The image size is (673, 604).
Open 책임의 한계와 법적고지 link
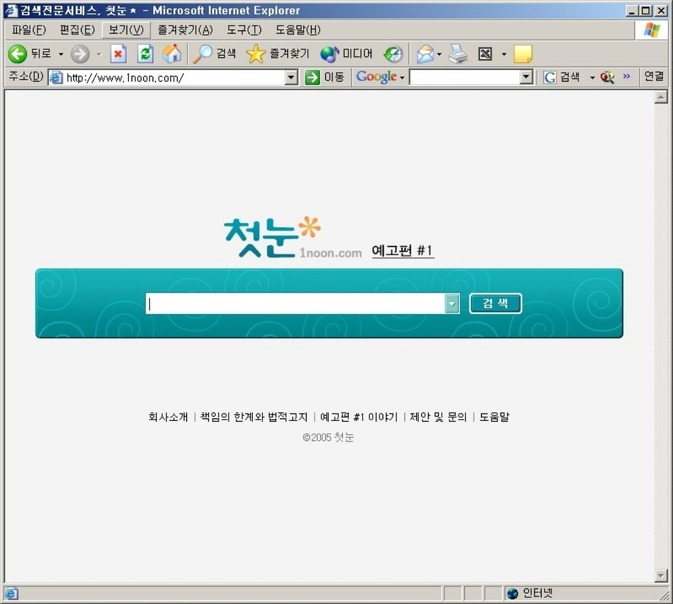point(254,417)
